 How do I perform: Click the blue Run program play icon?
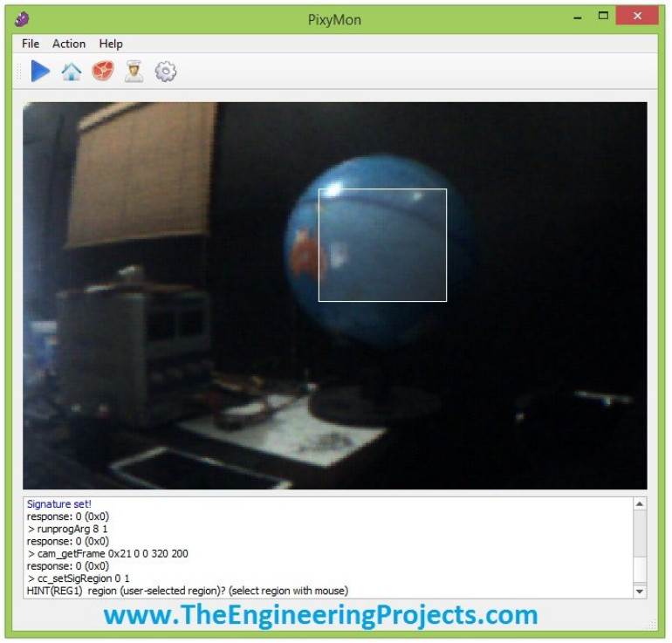click(x=40, y=72)
